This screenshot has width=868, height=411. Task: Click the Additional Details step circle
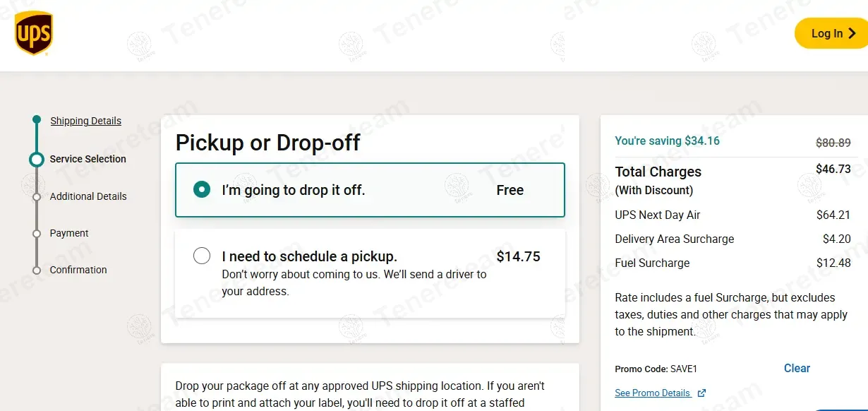37,197
